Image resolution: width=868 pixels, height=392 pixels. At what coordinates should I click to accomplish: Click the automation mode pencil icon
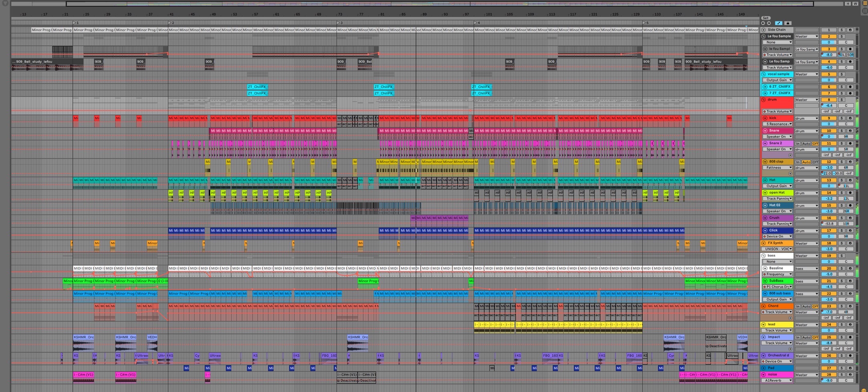(778, 23)
